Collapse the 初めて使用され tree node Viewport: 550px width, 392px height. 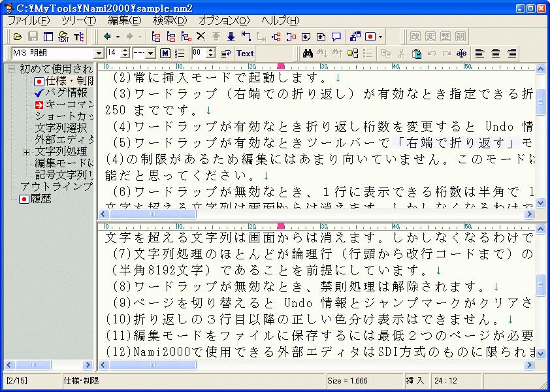(11, 69)
